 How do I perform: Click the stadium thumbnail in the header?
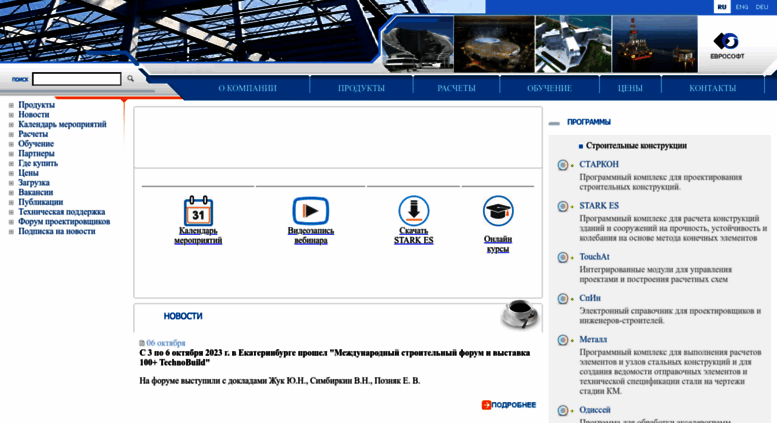coord(494,44)
